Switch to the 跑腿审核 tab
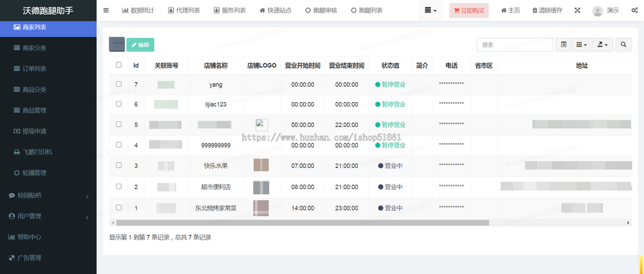This screenshot has height=274, width=644. point(321,10)
